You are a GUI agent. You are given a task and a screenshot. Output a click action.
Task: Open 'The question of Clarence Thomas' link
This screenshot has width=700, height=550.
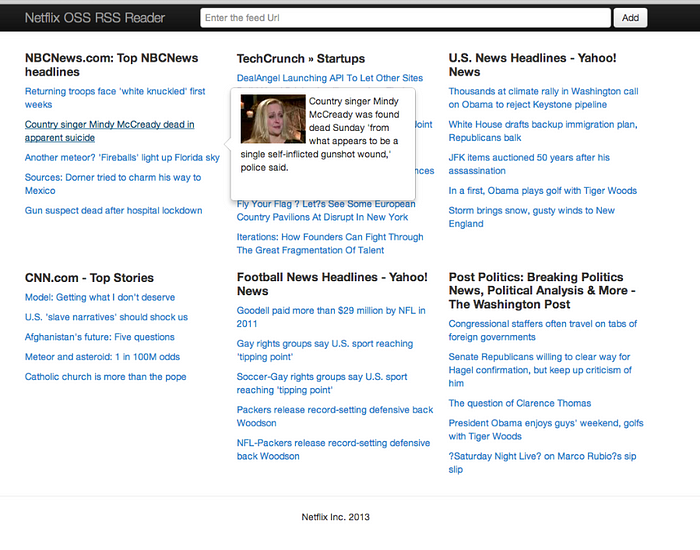point(520,403)
